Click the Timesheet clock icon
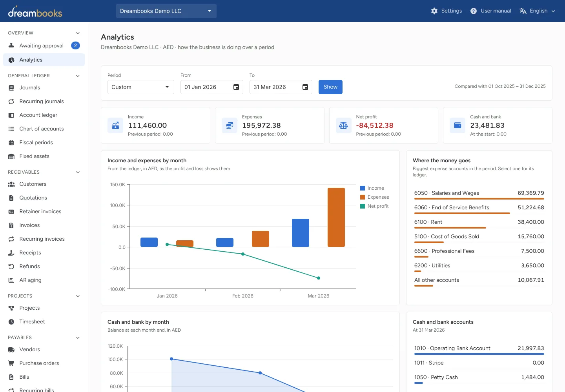The width and height of the screenshot is (565, 392). pyautogui.click(x=11, y=322)
